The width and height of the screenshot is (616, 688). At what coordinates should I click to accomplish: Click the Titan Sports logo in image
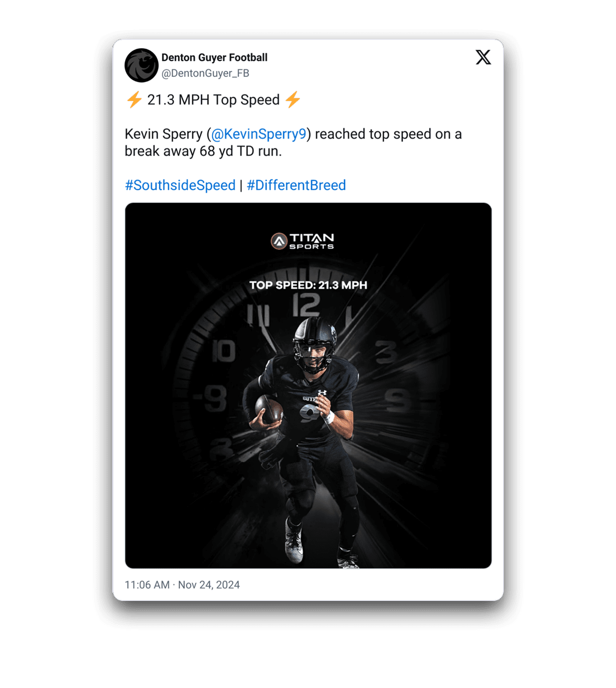[302, 241]
